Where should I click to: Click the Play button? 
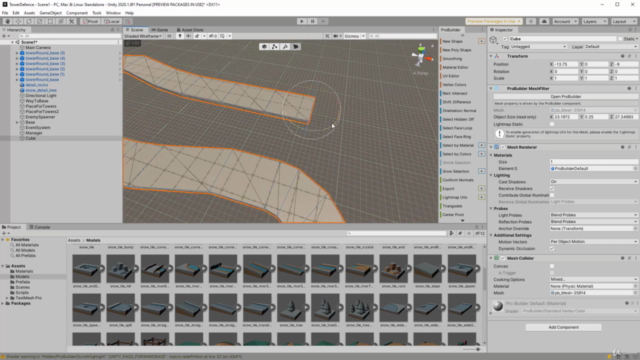(x=302, y=21)
